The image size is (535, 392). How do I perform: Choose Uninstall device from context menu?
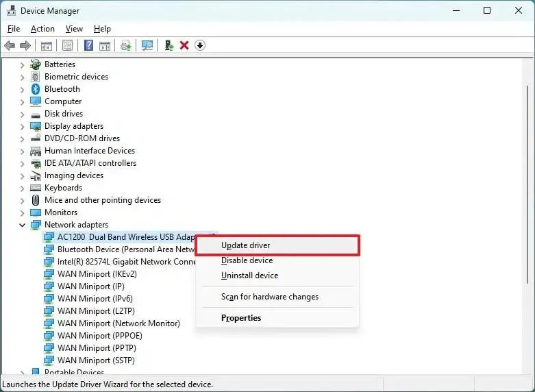pos(277,275)
